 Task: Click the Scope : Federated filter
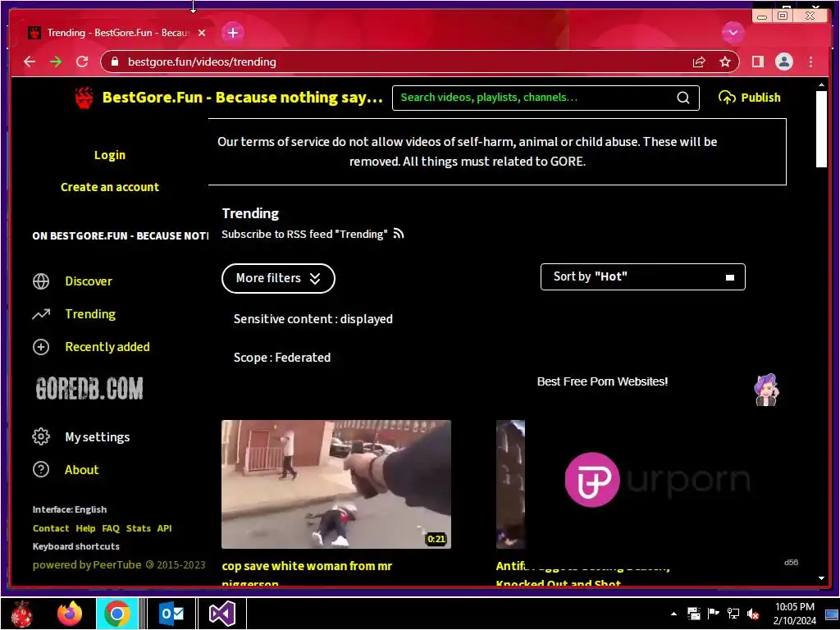click(x=282, y=358)
